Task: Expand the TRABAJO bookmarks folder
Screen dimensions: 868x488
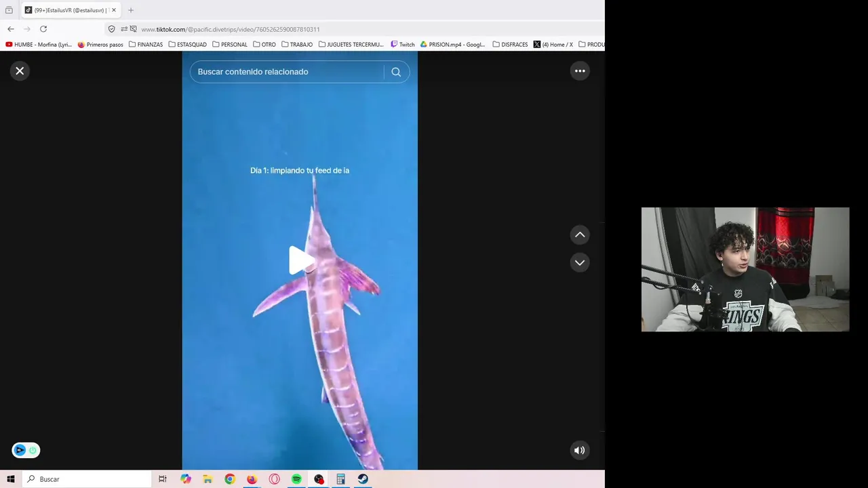Action: tap(297, 45)
